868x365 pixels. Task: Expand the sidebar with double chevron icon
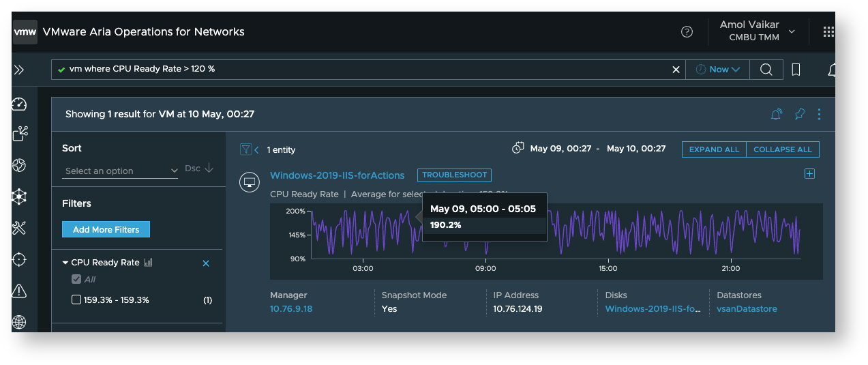coord(19,70)
